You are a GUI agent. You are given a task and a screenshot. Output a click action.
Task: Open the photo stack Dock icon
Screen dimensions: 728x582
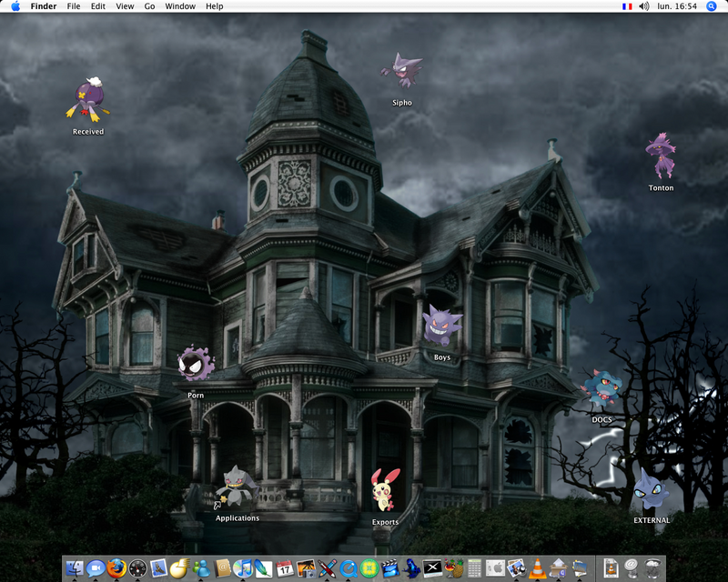(x=580, y=568)
